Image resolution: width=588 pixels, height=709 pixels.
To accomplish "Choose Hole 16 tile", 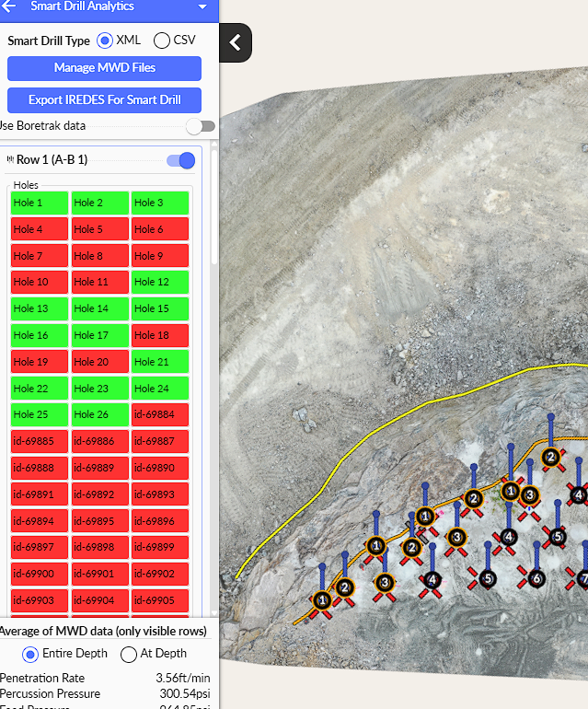I will (x=40, y=335).
